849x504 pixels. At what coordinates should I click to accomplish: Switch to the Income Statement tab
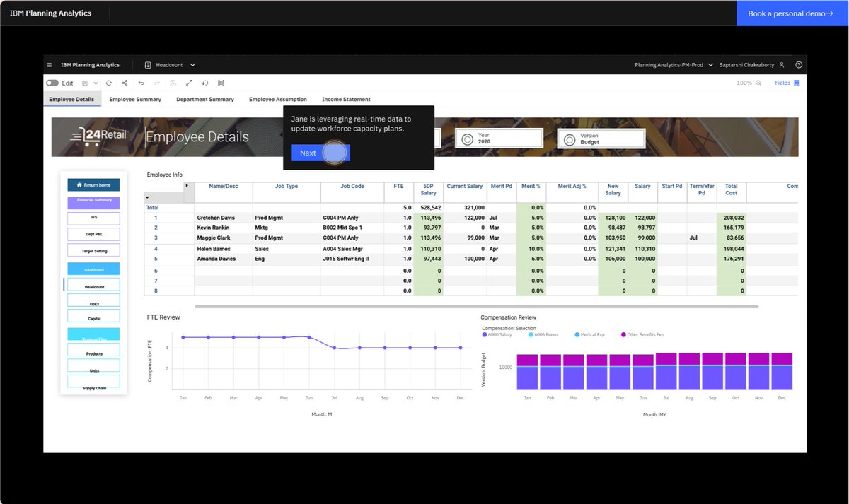[x=346, y=99]
